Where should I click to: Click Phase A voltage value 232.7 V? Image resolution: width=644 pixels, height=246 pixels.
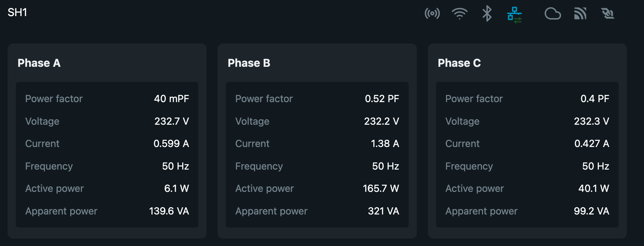pos(172,121)
